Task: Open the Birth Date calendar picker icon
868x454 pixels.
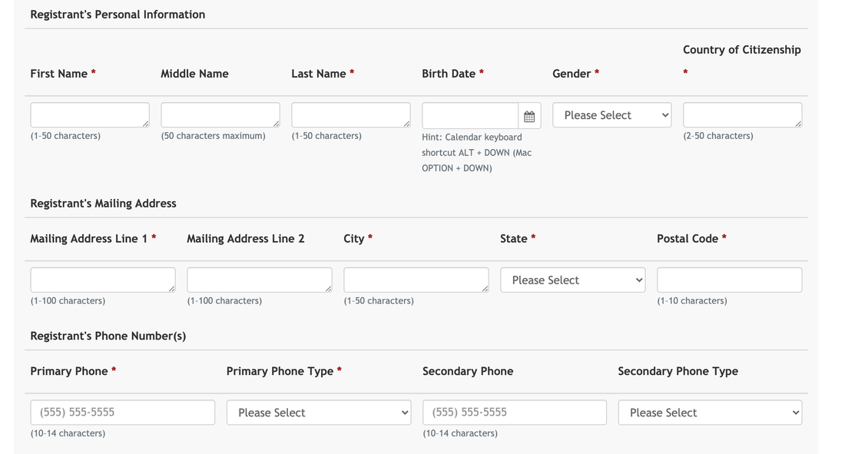Action: coord(529,116)
